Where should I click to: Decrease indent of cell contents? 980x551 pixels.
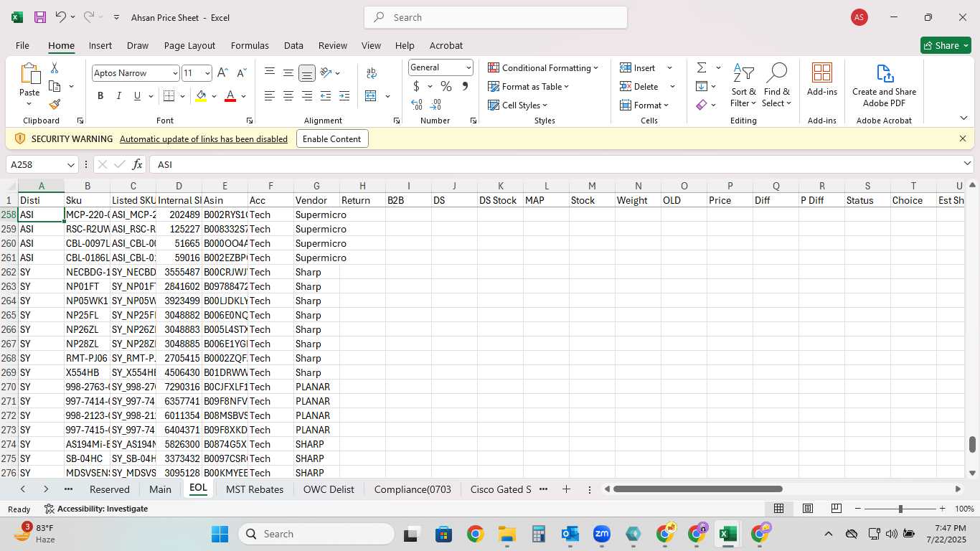pos(326,96)
